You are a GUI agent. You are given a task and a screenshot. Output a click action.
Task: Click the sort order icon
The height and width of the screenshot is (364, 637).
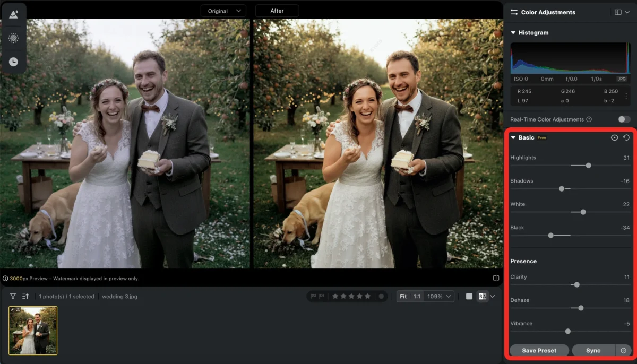25,297
